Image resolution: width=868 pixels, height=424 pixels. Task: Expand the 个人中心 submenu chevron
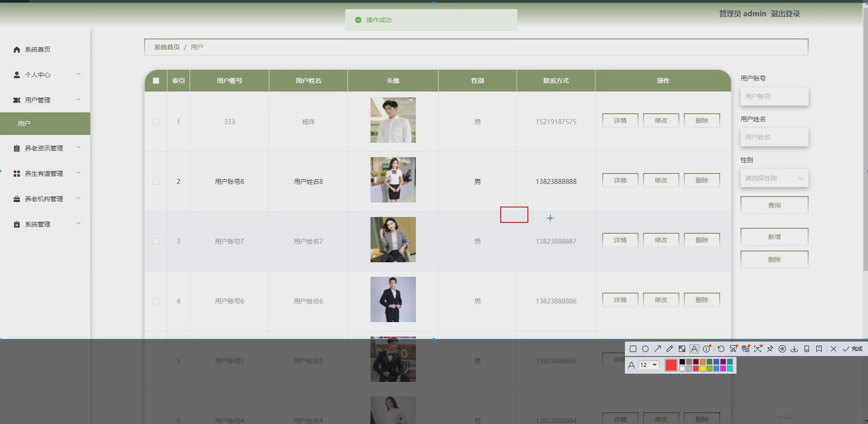pyautogui.click(x=78, y=74)
